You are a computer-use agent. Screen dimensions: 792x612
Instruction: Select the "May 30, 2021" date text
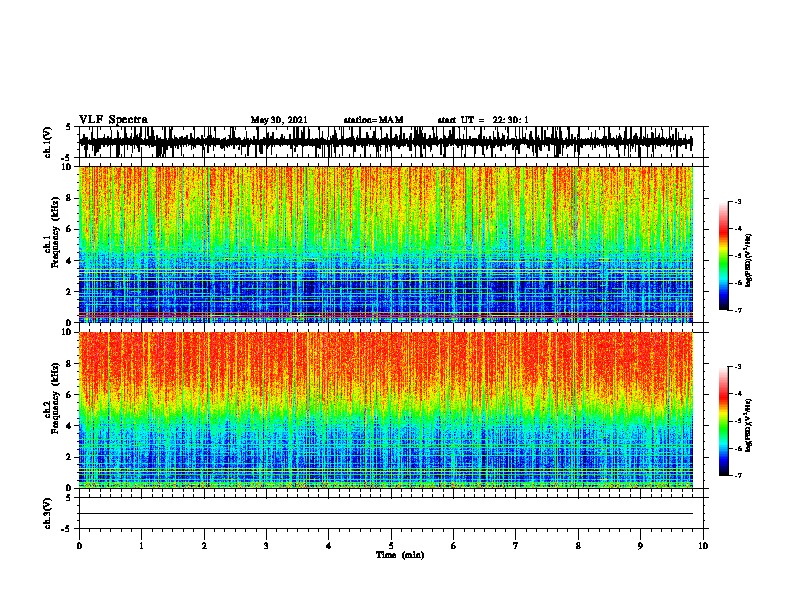point(279,120)
